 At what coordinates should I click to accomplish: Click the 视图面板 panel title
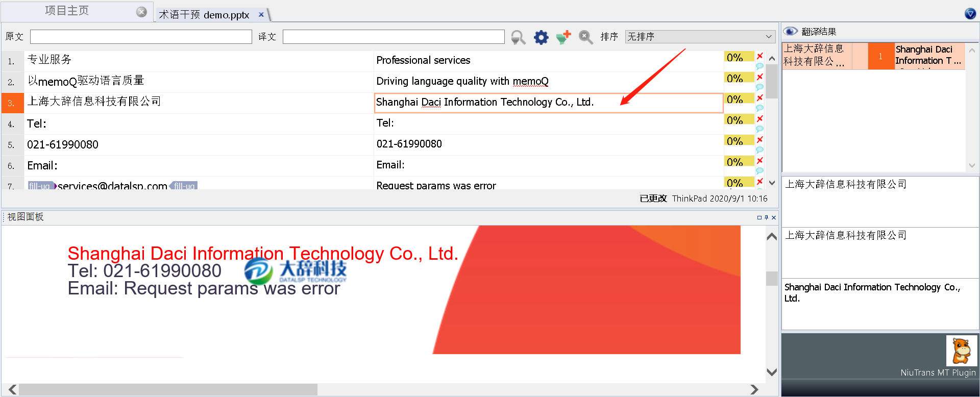(x=26, y=217)
